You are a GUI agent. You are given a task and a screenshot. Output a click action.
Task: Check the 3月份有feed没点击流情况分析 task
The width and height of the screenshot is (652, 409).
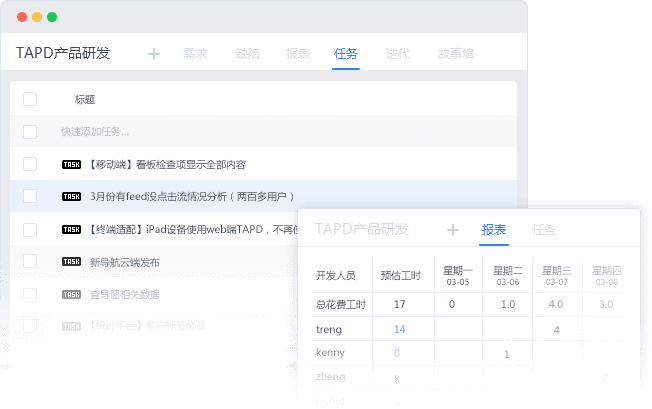point(30,196)
